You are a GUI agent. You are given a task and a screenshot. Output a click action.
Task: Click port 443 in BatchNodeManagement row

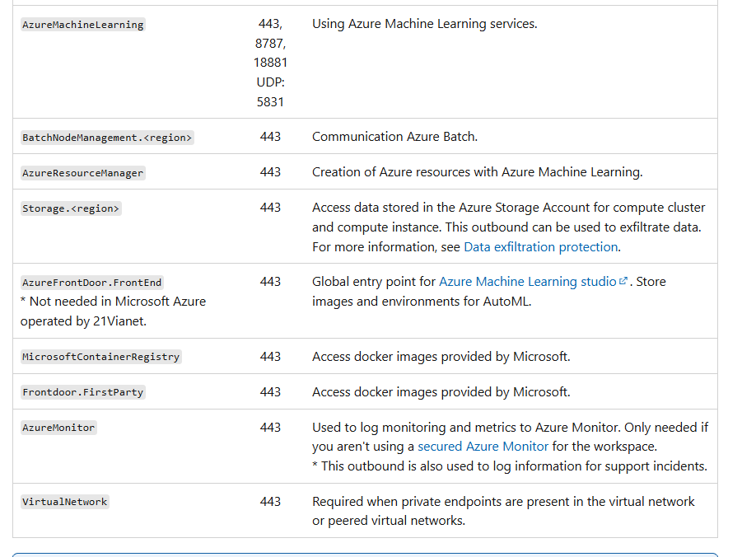[x=270, y=137]
